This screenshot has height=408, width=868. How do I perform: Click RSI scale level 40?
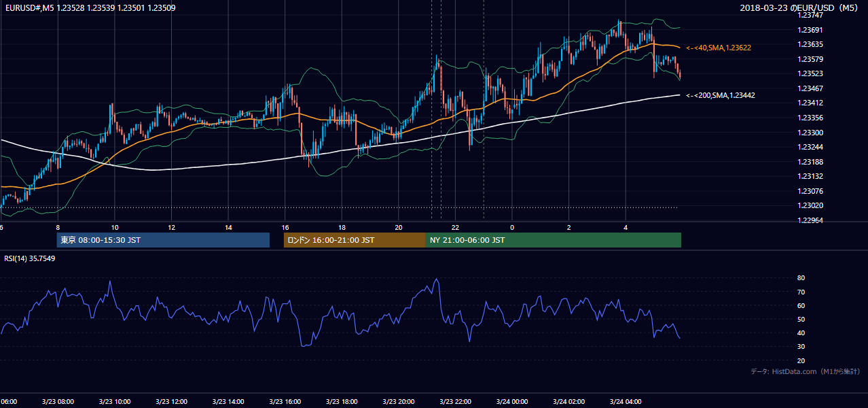click(801, 333)
